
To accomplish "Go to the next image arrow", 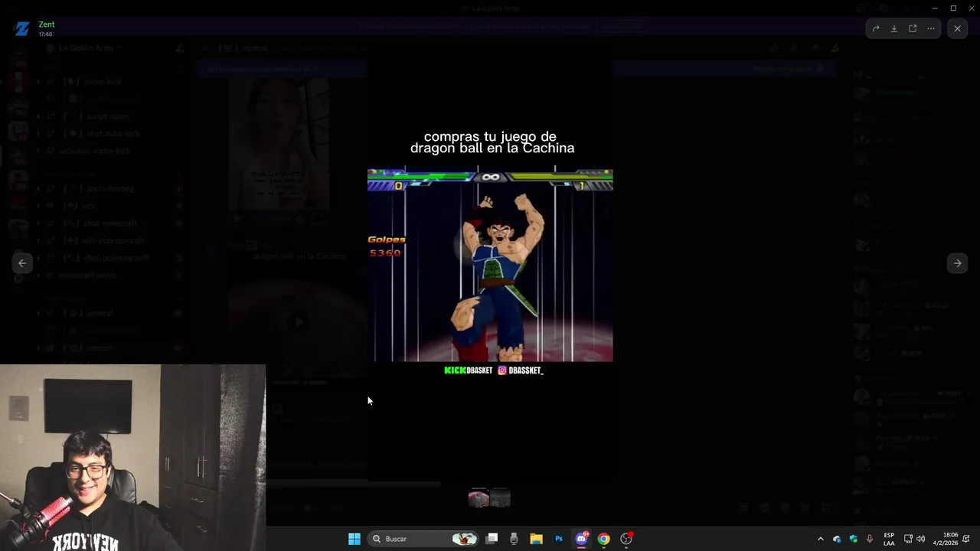I will (x=957, y=263).
